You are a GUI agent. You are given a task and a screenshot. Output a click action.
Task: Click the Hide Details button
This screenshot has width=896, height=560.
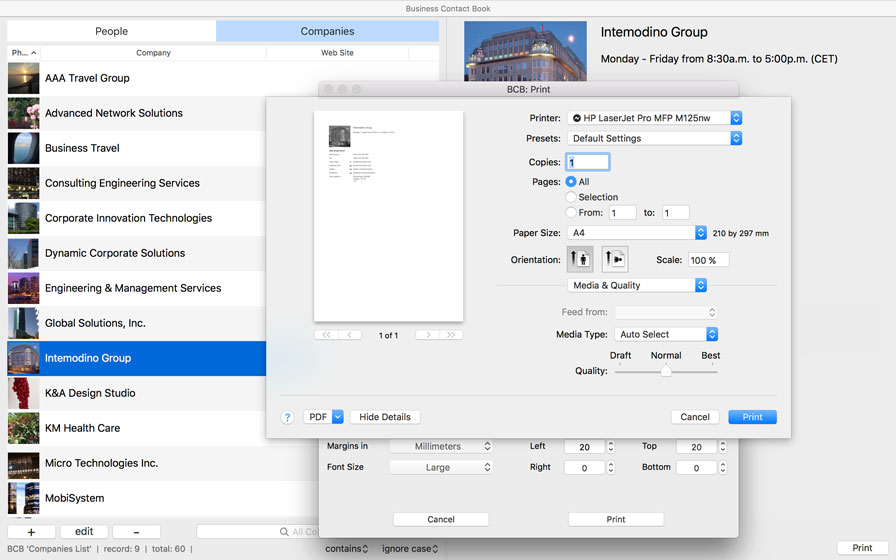(x=385, y=417)
